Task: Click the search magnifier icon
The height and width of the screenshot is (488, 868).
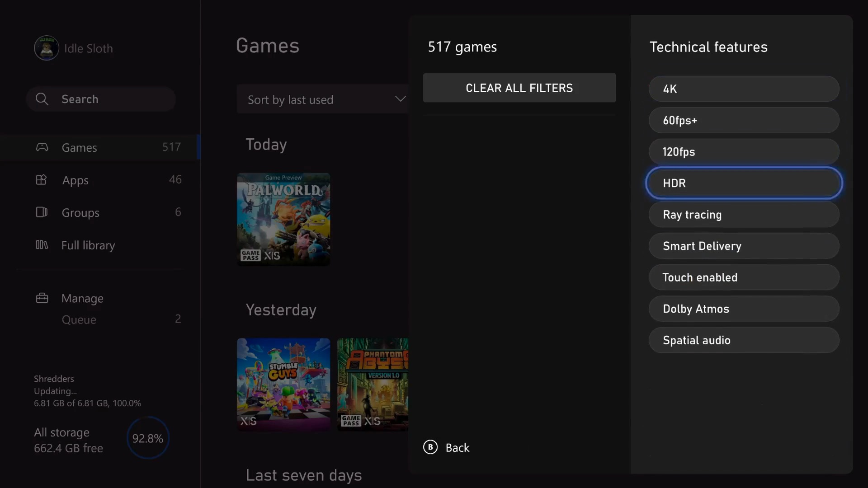Action: pyautogui.click(x=42, y=99)
